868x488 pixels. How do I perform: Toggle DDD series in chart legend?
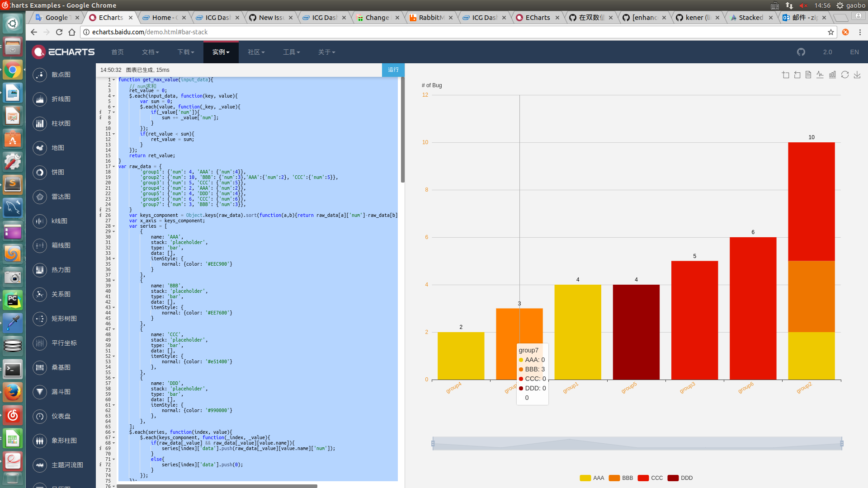[680, 478]
